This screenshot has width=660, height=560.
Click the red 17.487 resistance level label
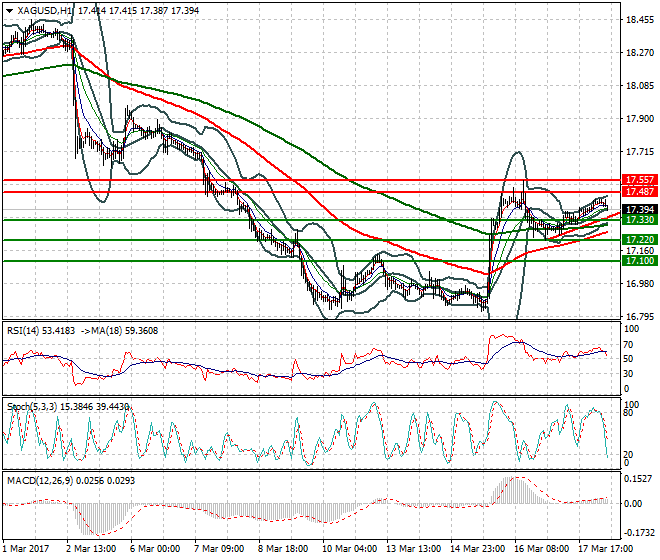tap(640, 192)
